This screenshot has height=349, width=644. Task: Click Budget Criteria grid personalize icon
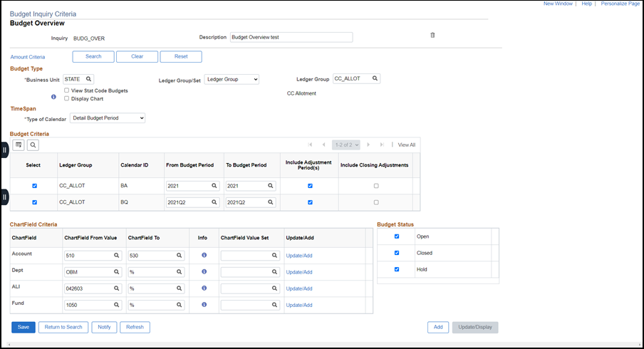pos(19,145)
